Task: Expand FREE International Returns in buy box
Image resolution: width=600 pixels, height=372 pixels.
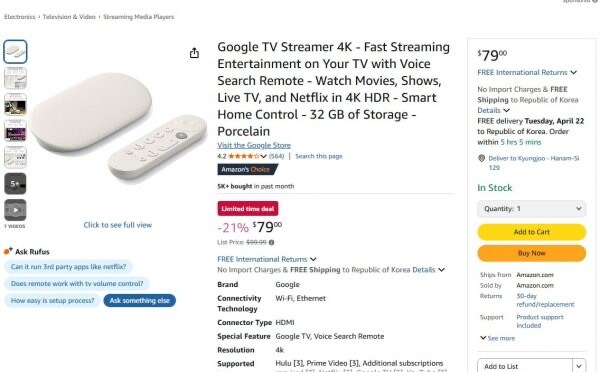Action: [527, 72]
